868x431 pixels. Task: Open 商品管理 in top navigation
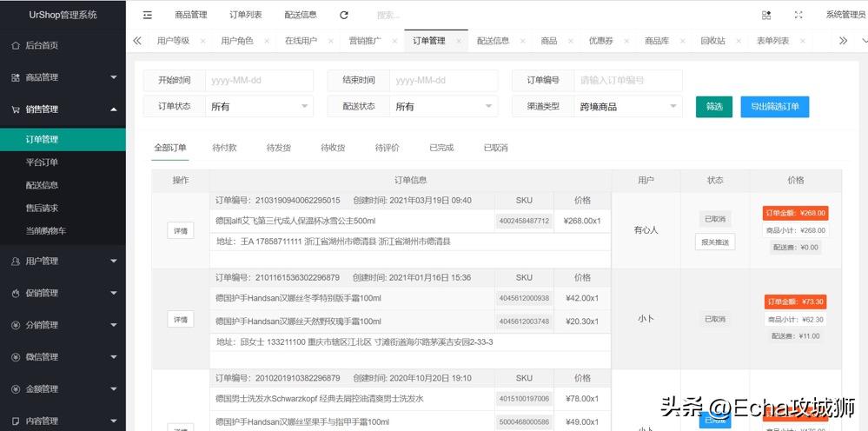click(191, 15)
